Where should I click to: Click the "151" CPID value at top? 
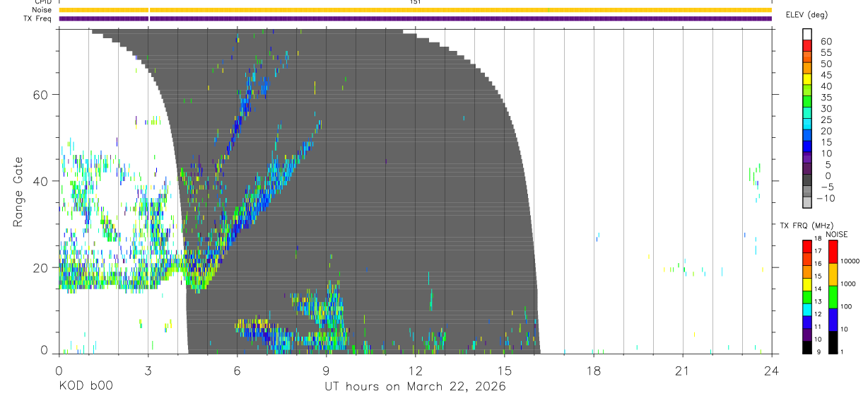click(416, 2)
